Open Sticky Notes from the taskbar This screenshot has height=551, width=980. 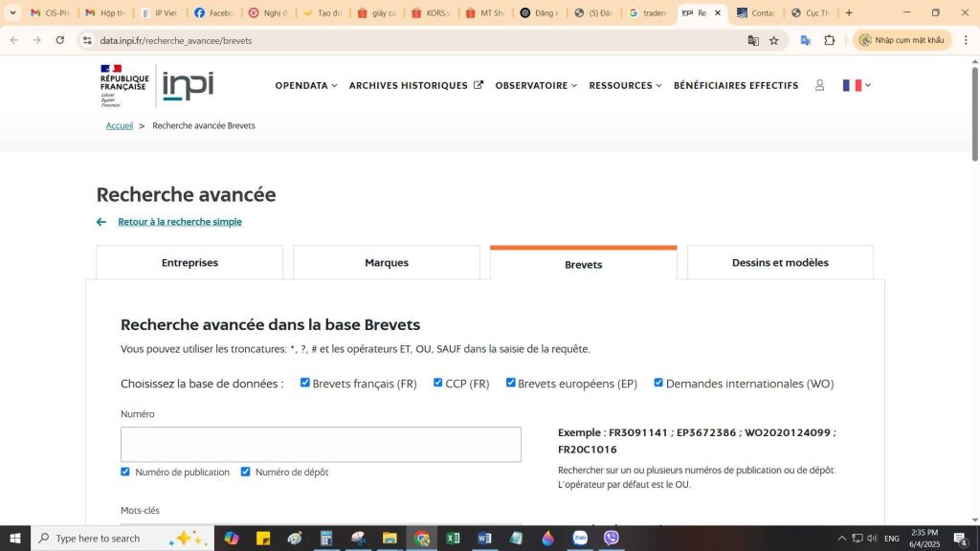pos(263,538)
